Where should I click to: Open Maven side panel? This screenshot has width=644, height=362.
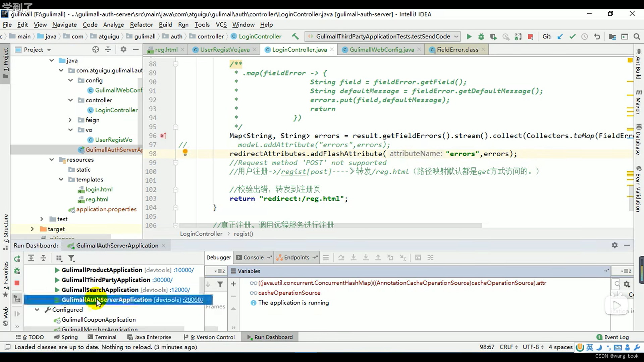[x=639, y=102]
